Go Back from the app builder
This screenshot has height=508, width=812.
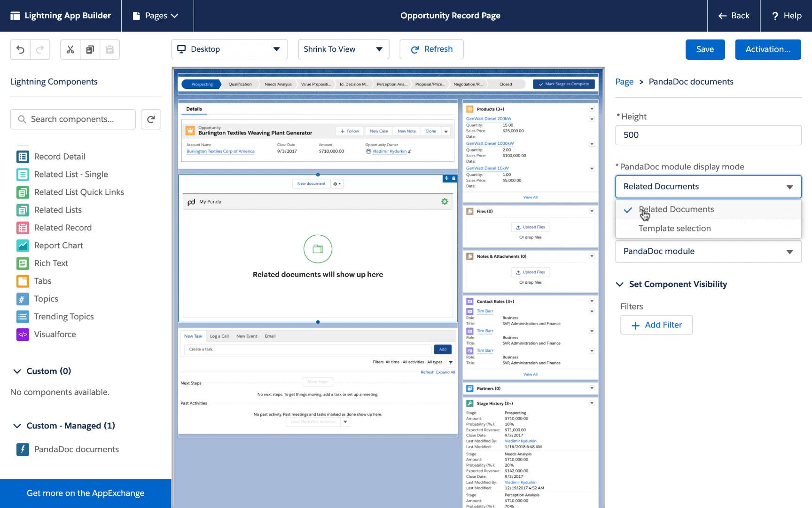[x=734, y=16]
